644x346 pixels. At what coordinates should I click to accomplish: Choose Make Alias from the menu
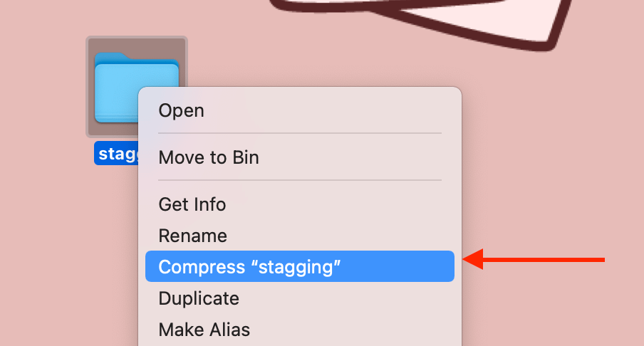pyautogui.click(x=204, y=330)
